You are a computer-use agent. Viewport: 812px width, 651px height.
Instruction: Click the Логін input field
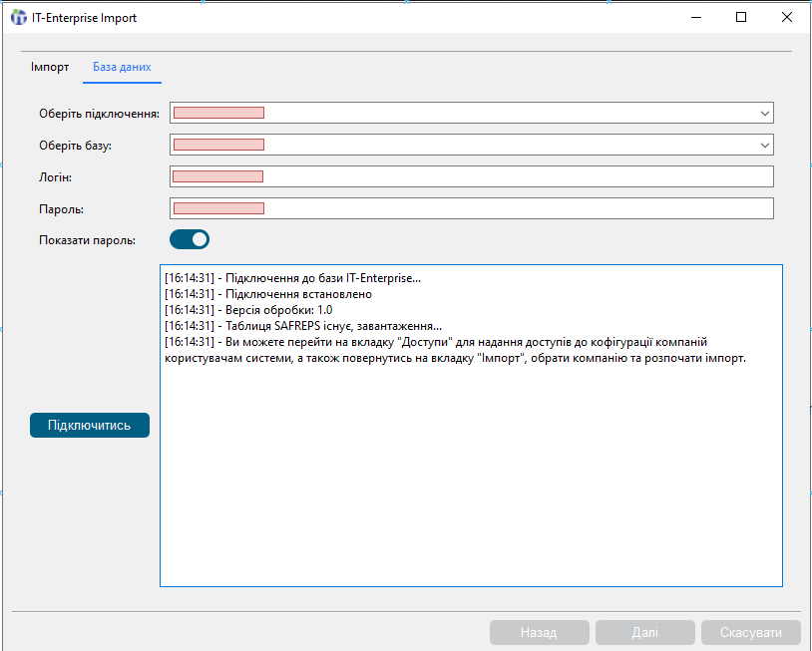(472, 177)
